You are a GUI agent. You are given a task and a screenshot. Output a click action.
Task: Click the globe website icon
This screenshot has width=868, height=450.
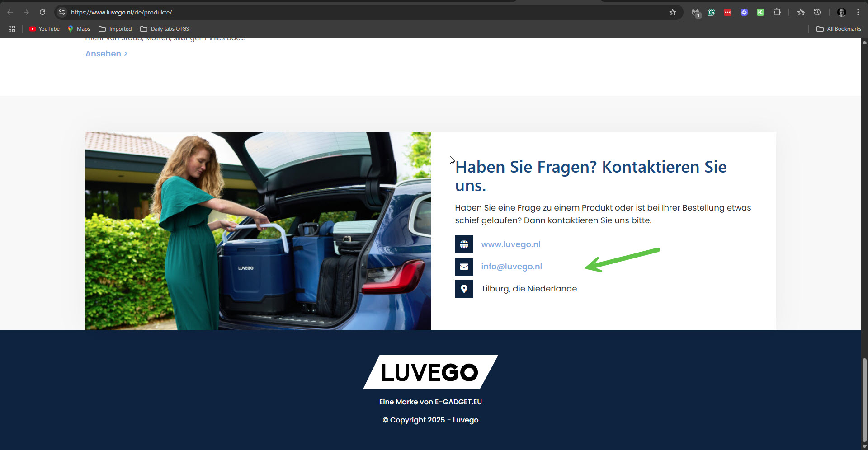point(464,244)
